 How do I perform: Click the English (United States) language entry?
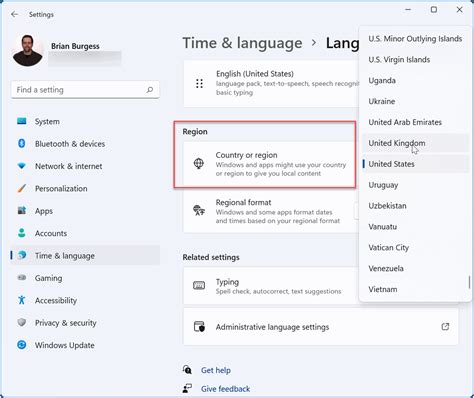pyautogui.click(x=271, y=84)
